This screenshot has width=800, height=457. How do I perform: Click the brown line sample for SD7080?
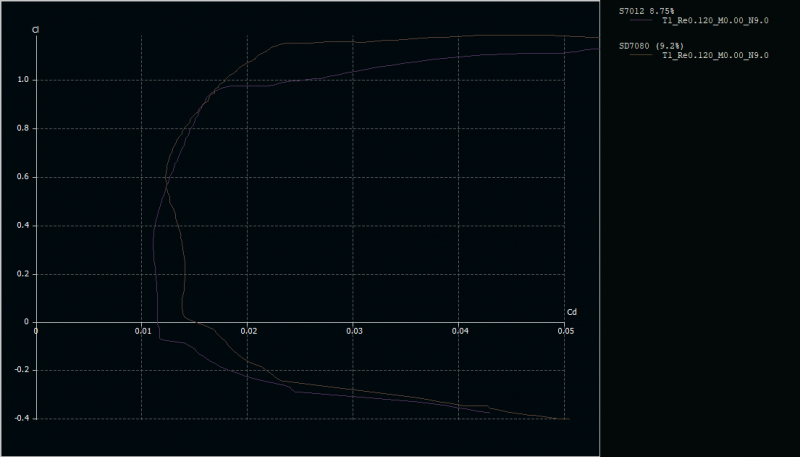[x=638, y=56]
